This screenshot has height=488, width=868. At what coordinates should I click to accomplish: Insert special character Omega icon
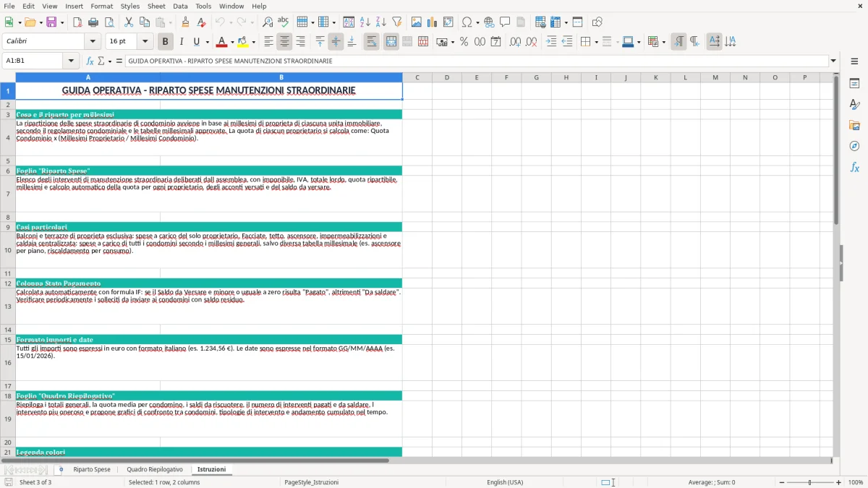coord(467,22)
